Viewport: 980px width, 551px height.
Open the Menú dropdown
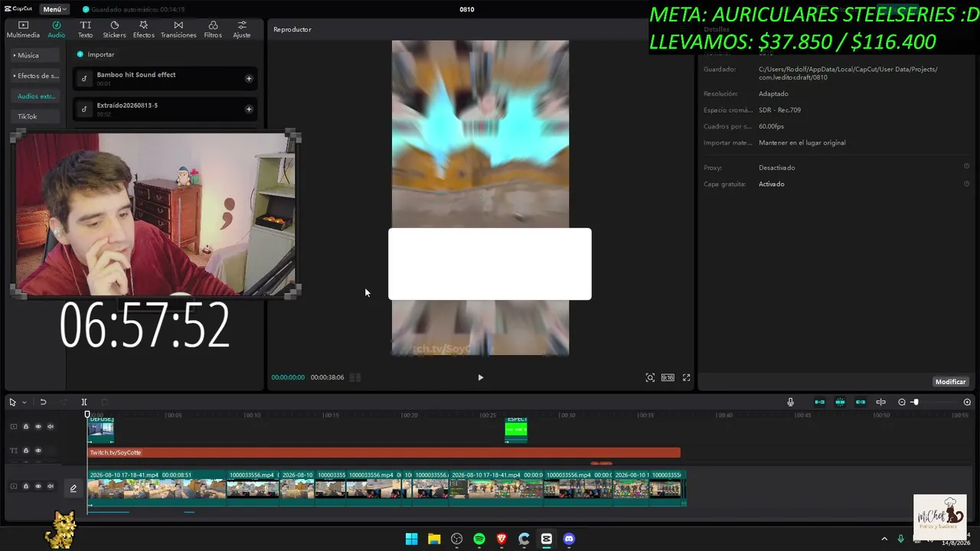(x=54, y=9)
